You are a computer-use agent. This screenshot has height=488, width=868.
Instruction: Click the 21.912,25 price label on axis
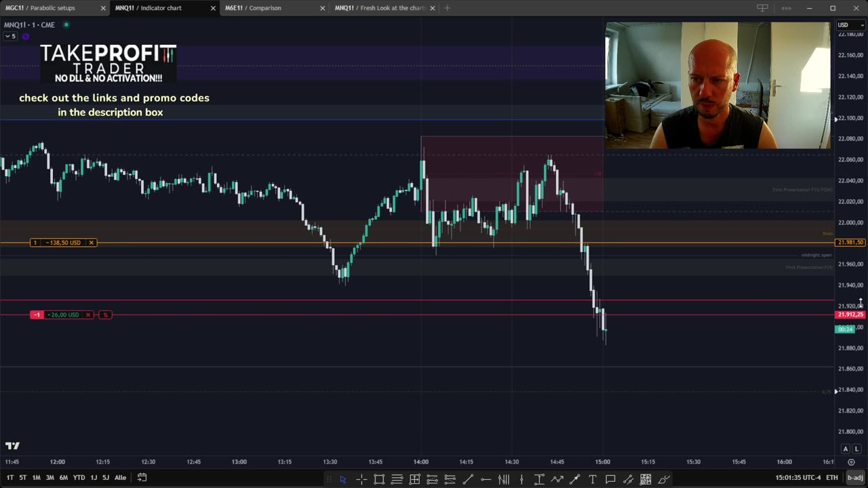tap(850, 314)
